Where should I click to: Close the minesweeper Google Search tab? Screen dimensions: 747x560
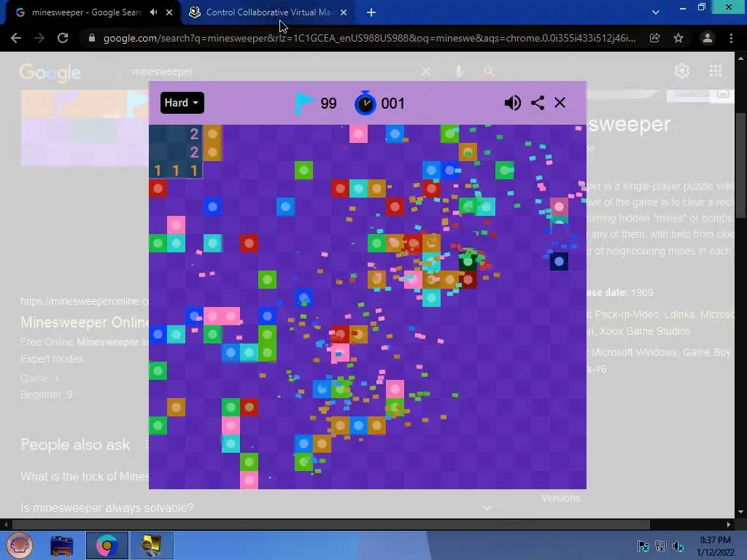point(169,12)
